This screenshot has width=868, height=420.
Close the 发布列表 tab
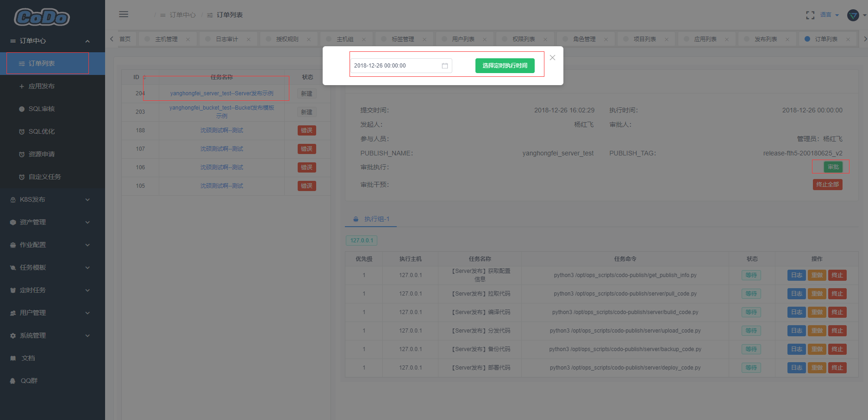tap(787, 39)
